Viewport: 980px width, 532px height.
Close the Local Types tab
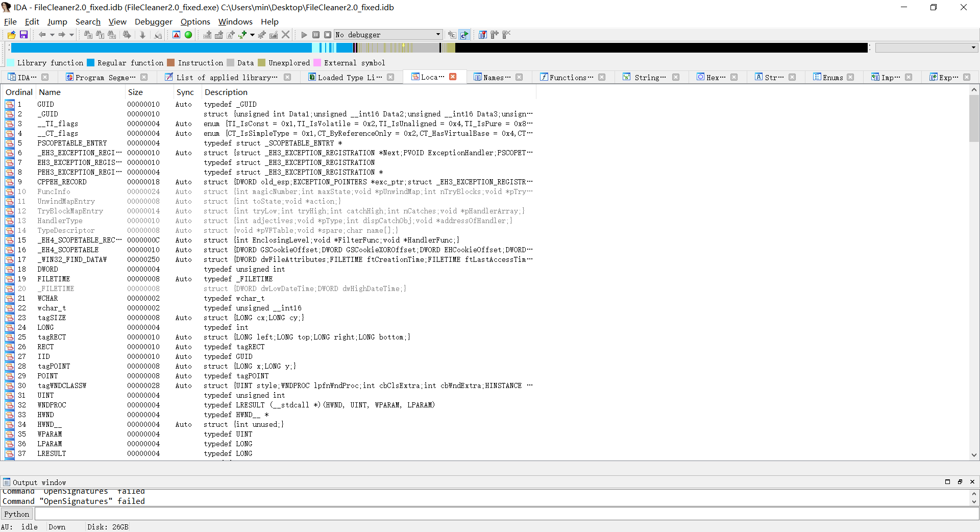click(x=453, y=77)
